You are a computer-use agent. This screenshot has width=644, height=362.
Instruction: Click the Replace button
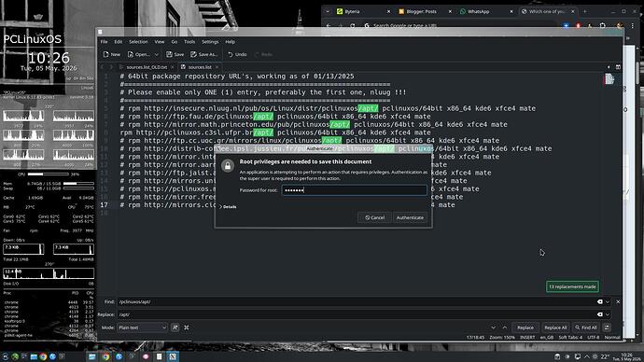[x=525, y=327]
